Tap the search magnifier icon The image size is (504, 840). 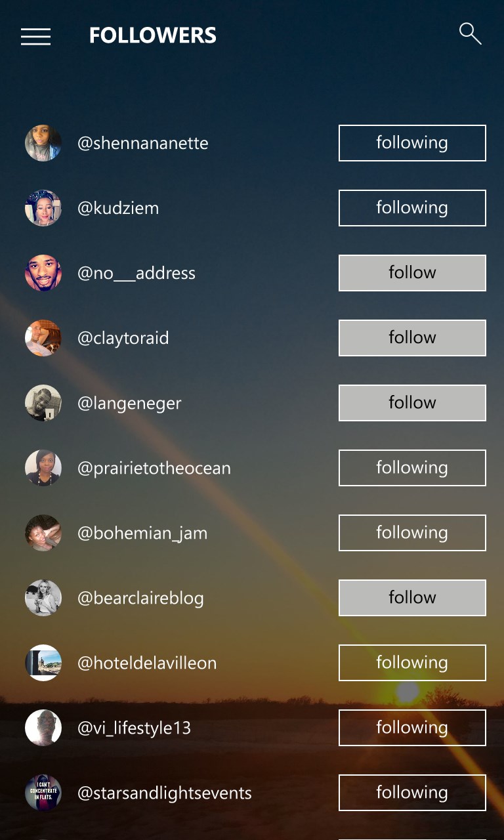click(470, 33)
